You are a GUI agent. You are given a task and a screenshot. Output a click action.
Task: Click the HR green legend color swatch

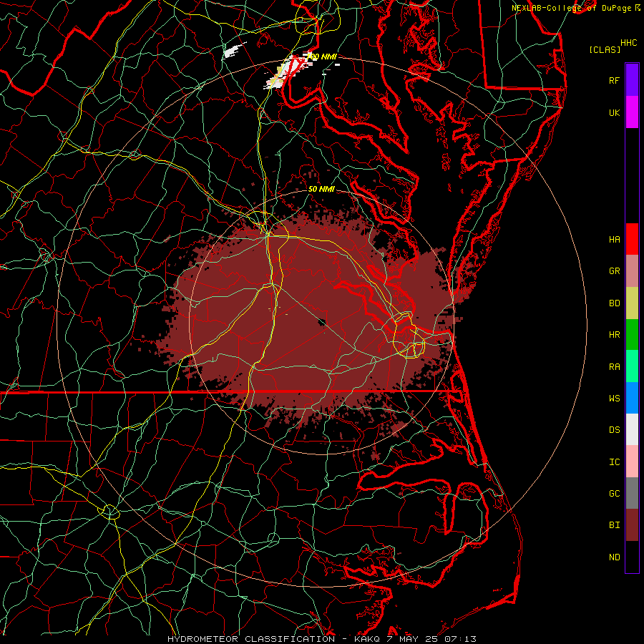point(632,335)
